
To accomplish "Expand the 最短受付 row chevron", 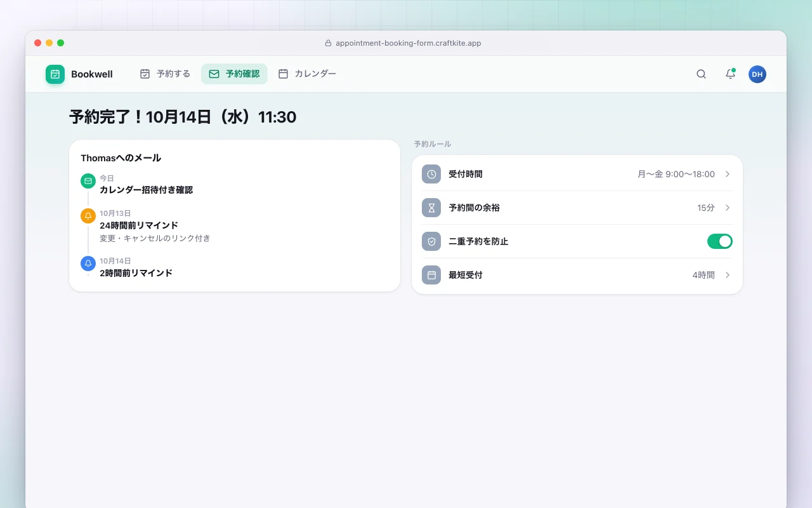I will [728, 275].
